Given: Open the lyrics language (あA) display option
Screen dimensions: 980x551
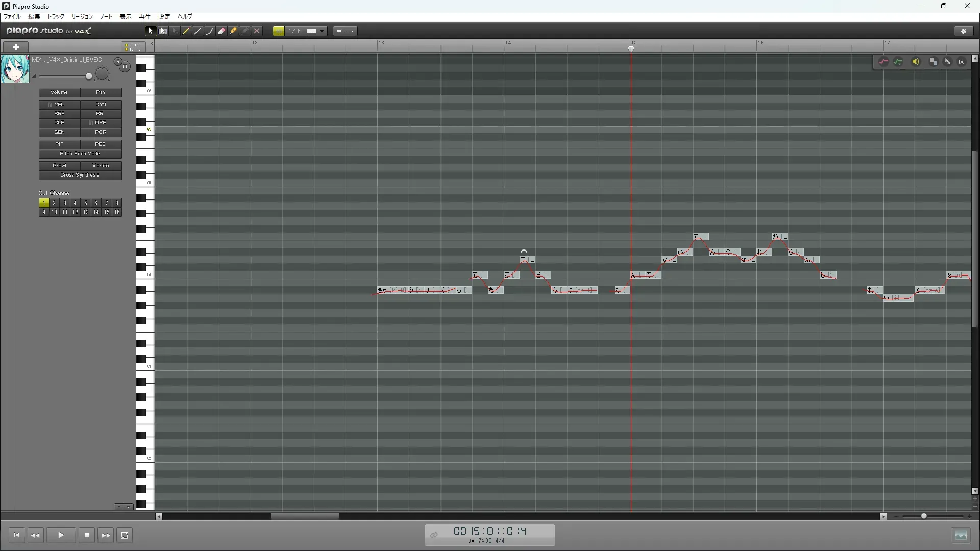Looking at the screenshot, I should [947, 62].
